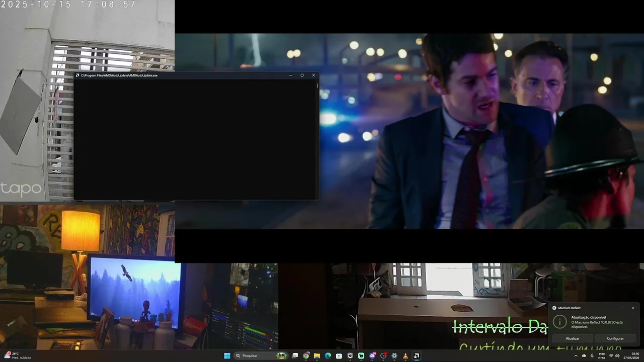
Task: Launch Google Chrome from the taskbar
Action: tap(306, 356)
